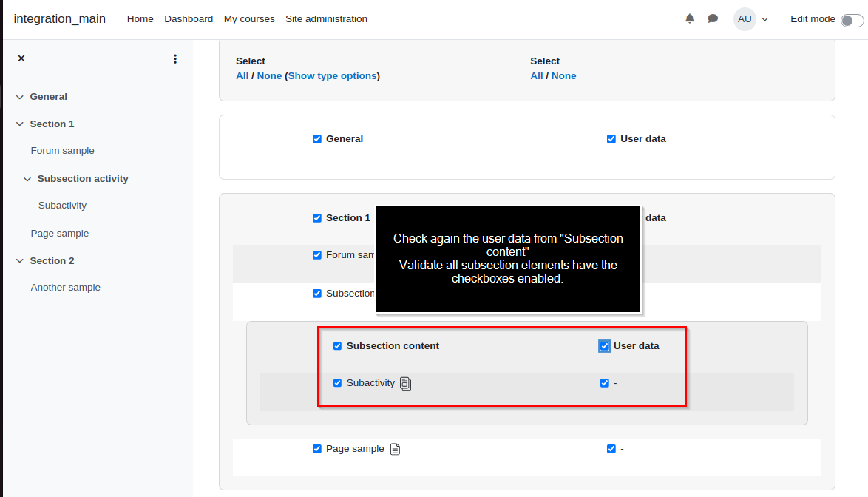This screenshot has width=868, height=497.
Task: Select None in the right Select group
Action: pyautogui.click(x=563, y=76)
